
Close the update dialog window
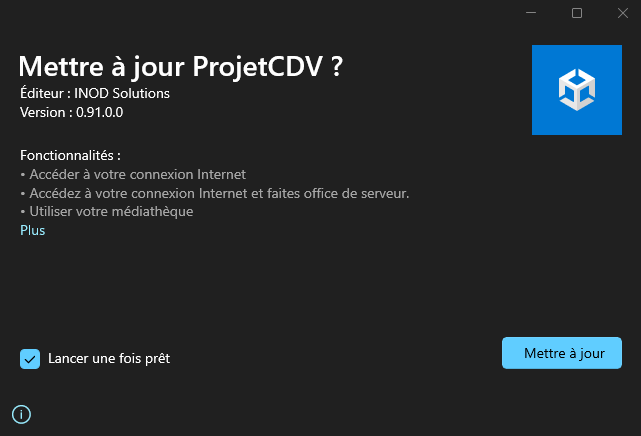[x=620, y=13]
